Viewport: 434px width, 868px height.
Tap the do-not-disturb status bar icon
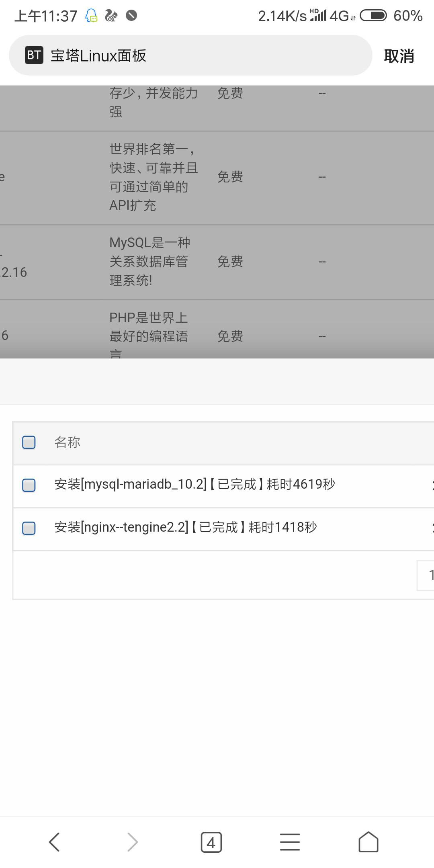pyautogui.click(x=131, y=16)
